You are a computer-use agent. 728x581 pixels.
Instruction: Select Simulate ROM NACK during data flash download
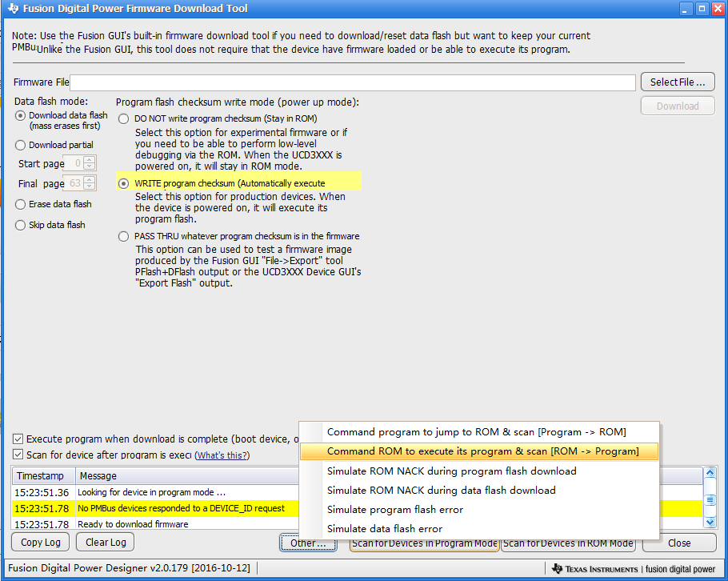coord(478,490)
